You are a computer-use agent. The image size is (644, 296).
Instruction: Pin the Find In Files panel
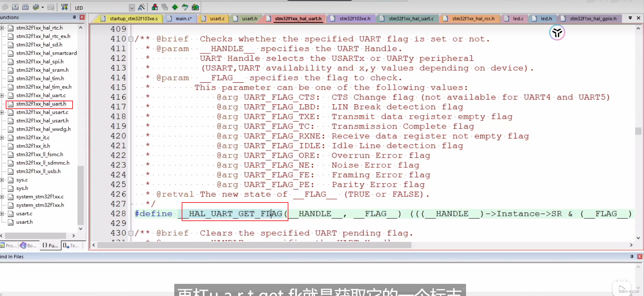coord(632,257)
